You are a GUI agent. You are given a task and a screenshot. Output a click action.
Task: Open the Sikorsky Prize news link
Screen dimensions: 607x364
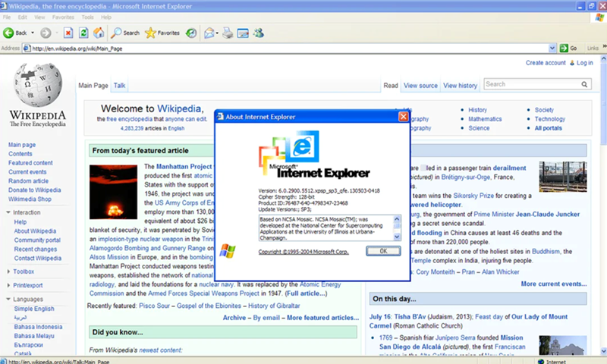(473, 196)
